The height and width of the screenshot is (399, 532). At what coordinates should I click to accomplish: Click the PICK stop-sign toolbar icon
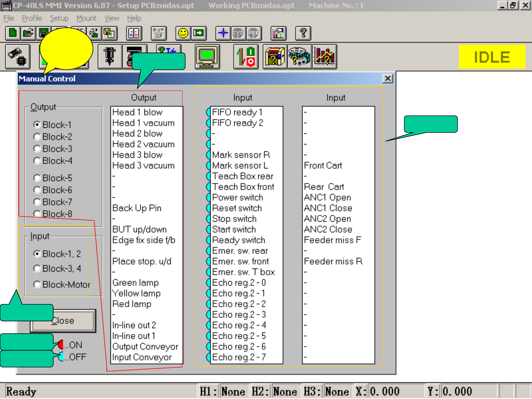254,33
